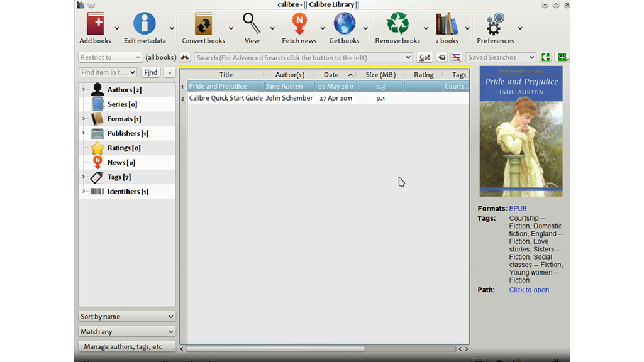Click the Manage authors, tags, etc button
This screenshot has width=644, height=362.
pos(126,346)
